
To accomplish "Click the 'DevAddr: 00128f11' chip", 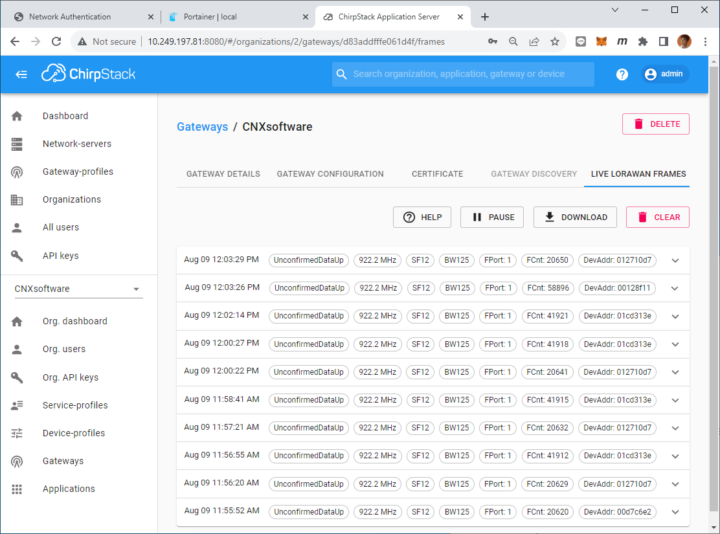I will coord(617,288).
